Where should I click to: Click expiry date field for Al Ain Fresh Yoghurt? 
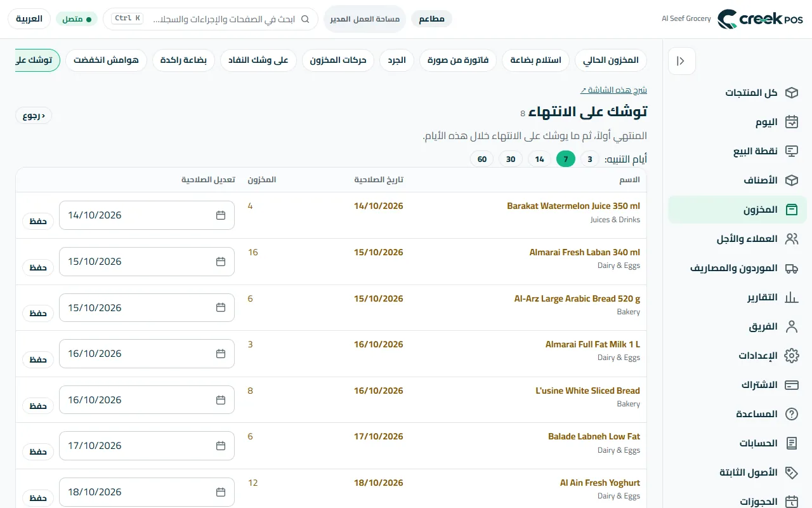[x=147, y=492]
